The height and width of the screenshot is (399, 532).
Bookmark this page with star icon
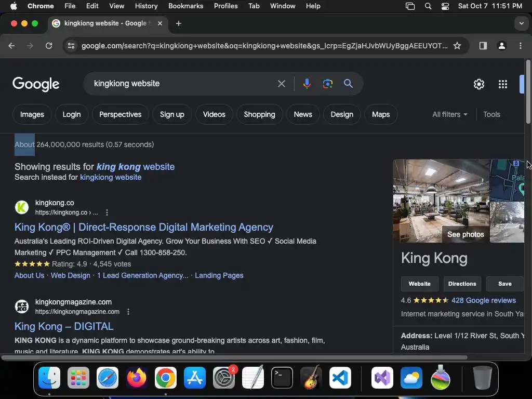(457, 46)
